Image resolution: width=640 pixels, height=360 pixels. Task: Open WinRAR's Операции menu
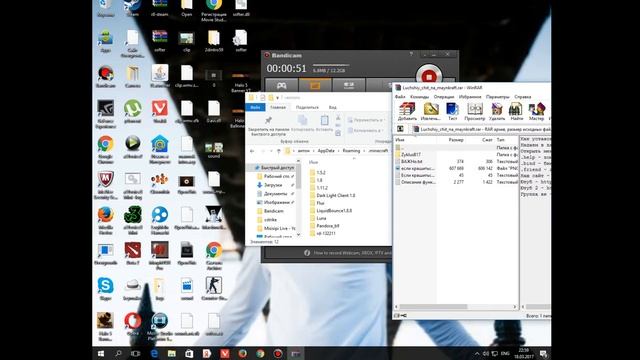click(444, 97)
